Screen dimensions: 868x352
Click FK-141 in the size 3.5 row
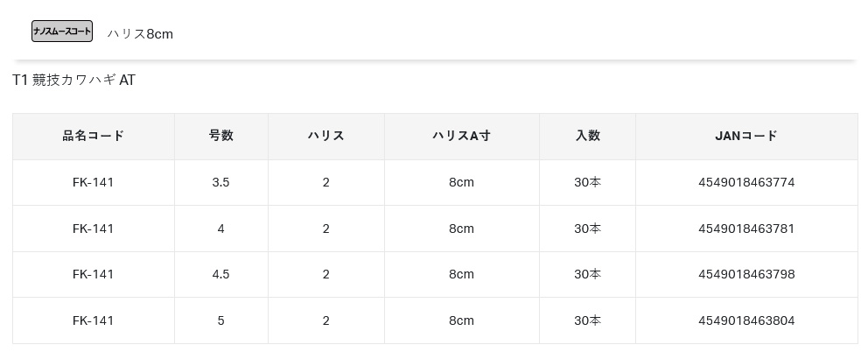(94, 182)
